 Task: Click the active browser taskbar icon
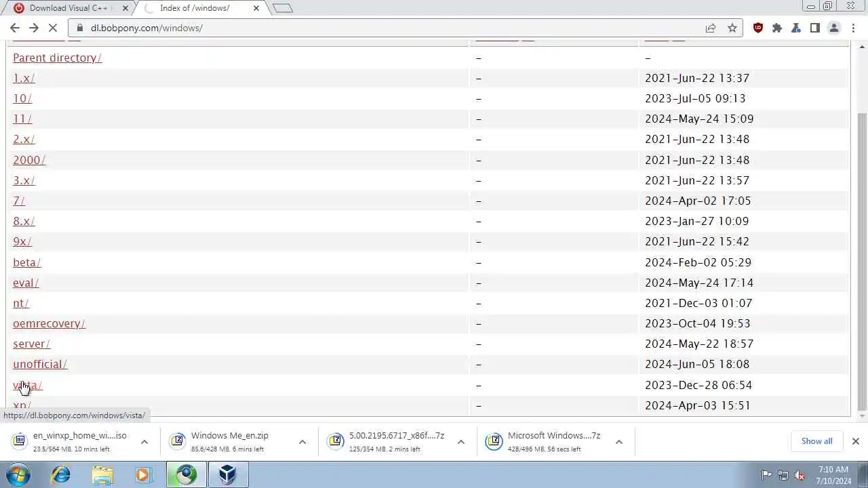click(x=186, y=475)
